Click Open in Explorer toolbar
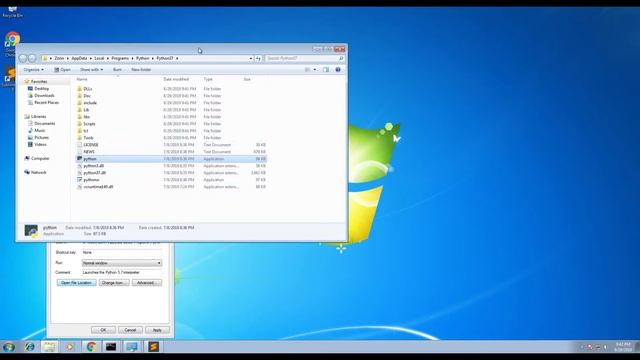The width and height of the screenshot is (640, 360). [x=62, y=70]
